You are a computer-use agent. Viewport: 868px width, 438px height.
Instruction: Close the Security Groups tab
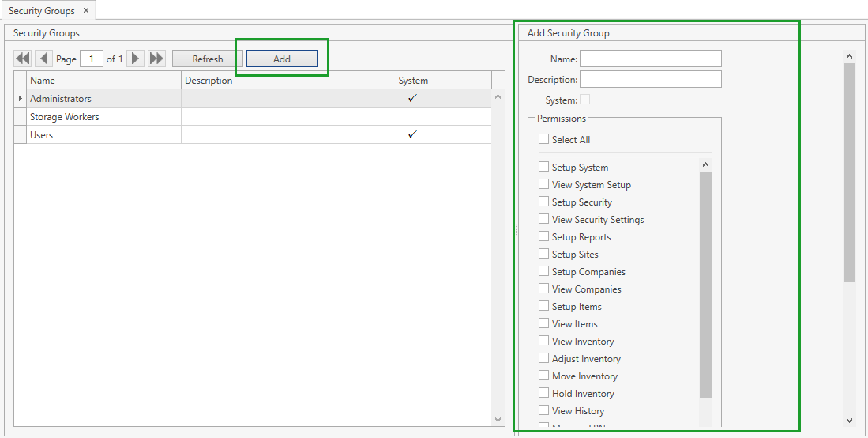pyautogui.click(x=86, y=10)
